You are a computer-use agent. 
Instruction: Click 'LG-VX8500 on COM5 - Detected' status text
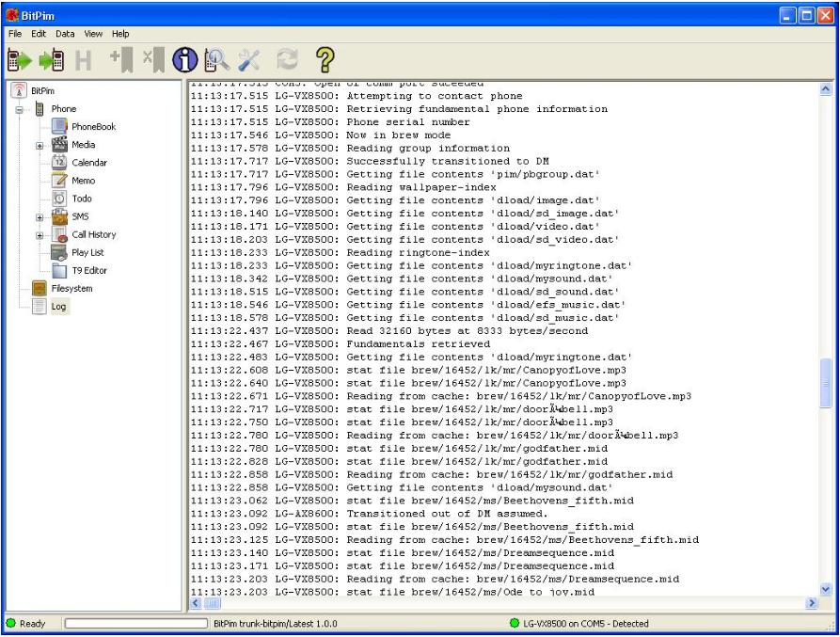coord(586,623)
